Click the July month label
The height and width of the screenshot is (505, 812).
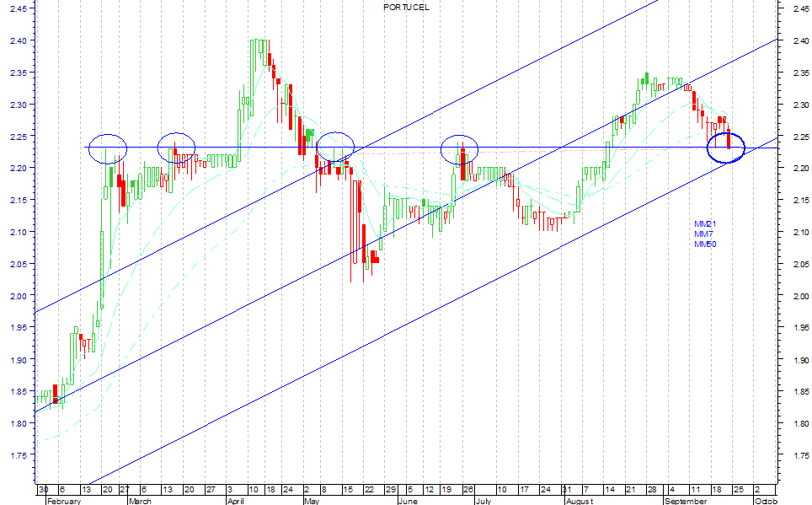(483, 501)
